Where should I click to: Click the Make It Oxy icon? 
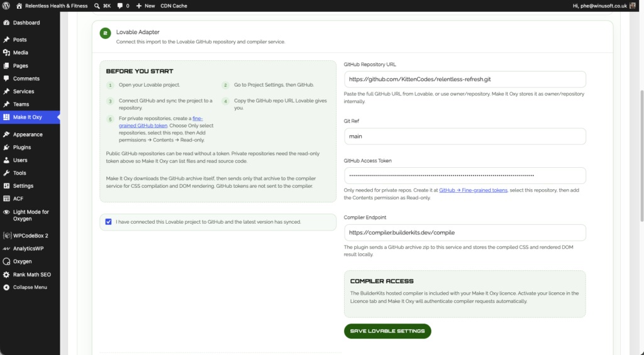6,117
